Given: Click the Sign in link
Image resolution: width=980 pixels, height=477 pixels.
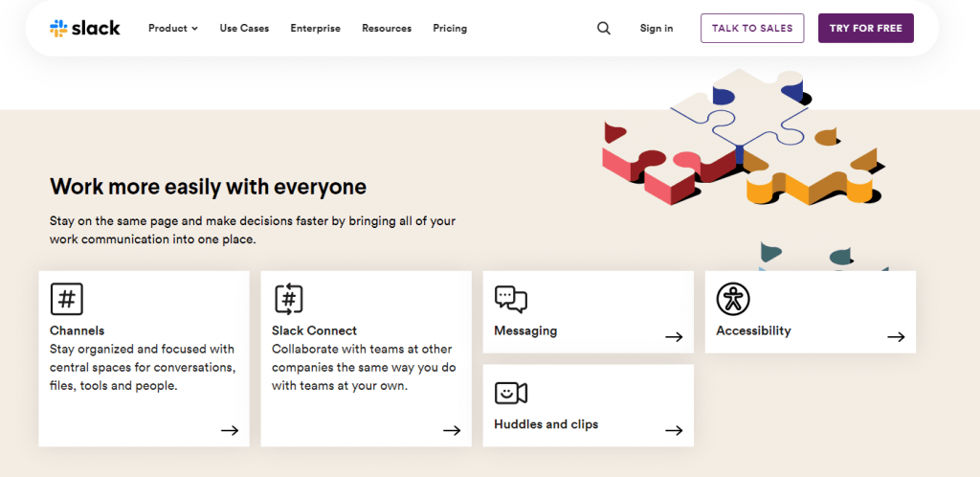Looking at the screenshot, I should (x=657, y=28).
